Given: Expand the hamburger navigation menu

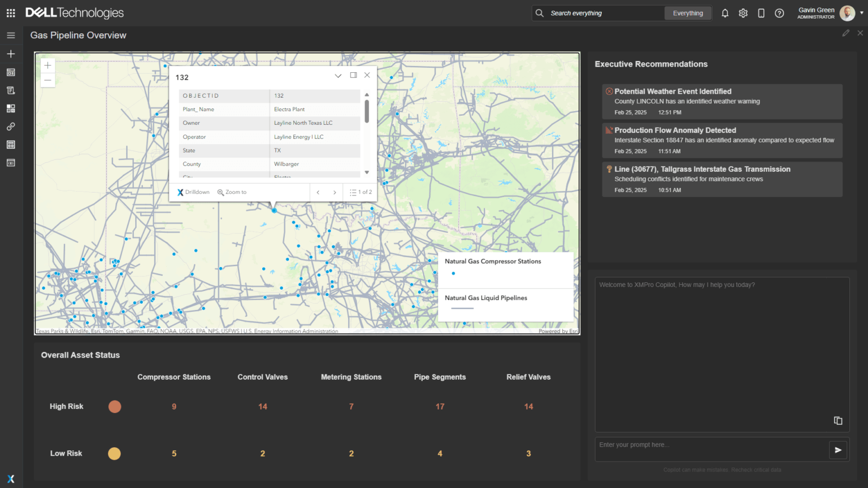Looking at the screenshot, I should point(11,35).
